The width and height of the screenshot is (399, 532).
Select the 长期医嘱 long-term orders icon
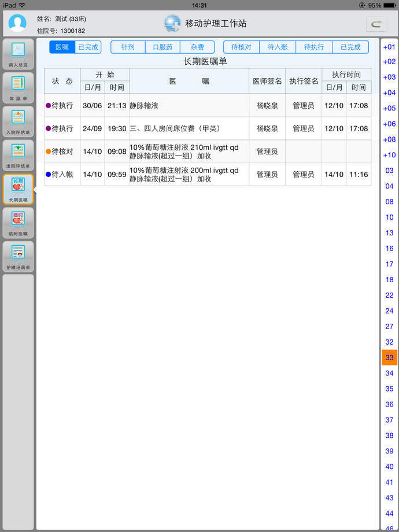(x=18, y=189)
